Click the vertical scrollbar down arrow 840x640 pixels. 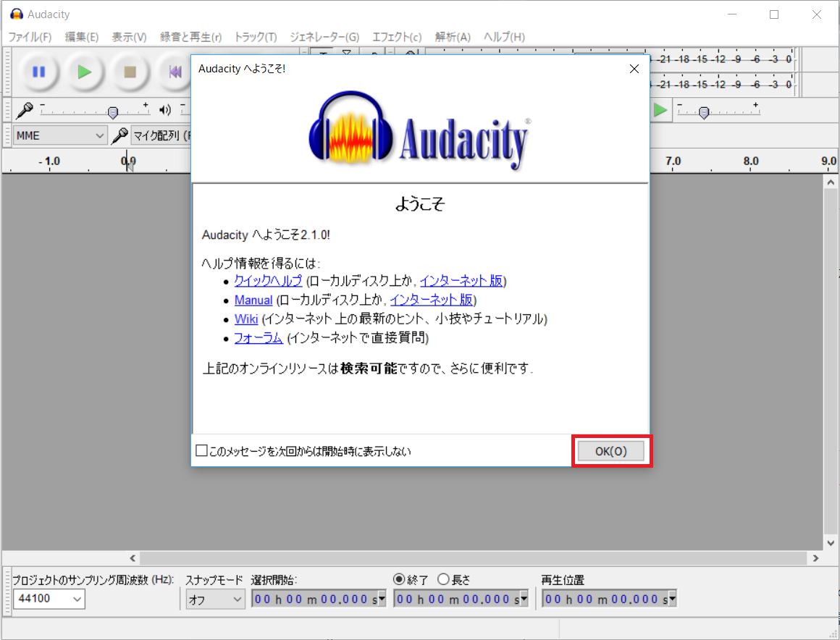tap(831, 542)
